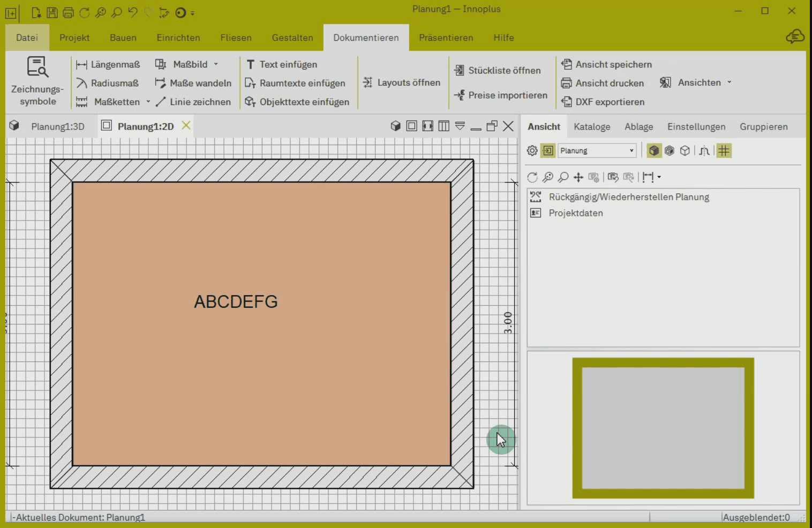Click the DXF exportieren icon
The width and height of the screenshot is (812, 528).
click(x=567, y=102)
